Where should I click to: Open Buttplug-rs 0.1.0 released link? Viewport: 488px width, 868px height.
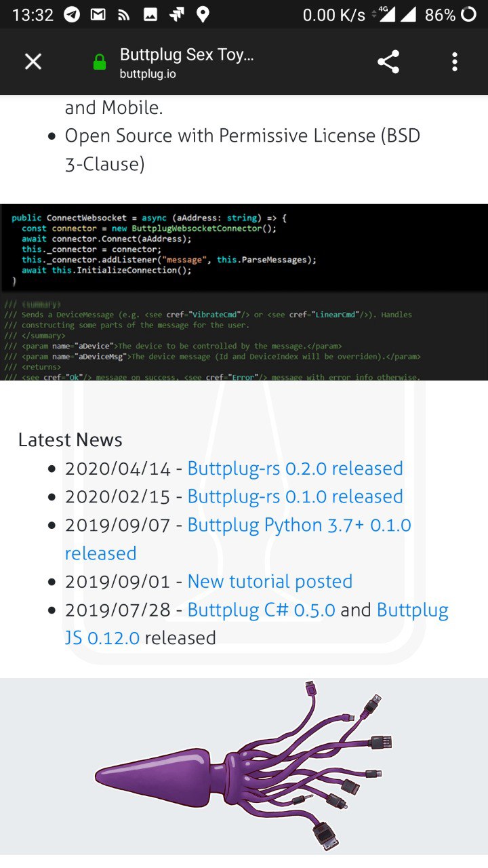point(295,496)
